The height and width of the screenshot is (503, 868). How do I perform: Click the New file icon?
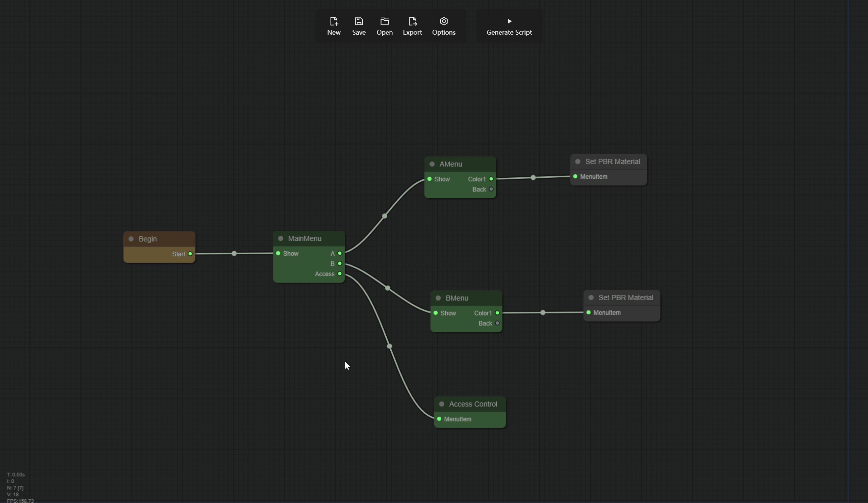click(333, 21)
